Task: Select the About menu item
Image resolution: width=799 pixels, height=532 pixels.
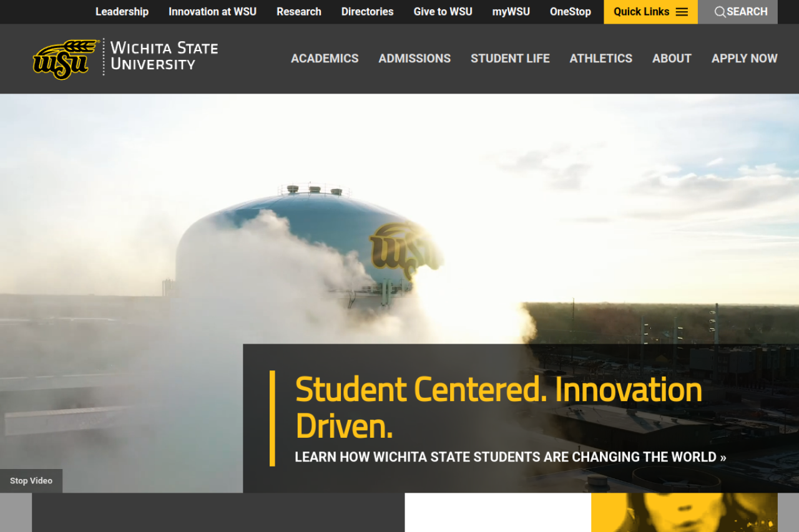Action: tap(672, 59)
